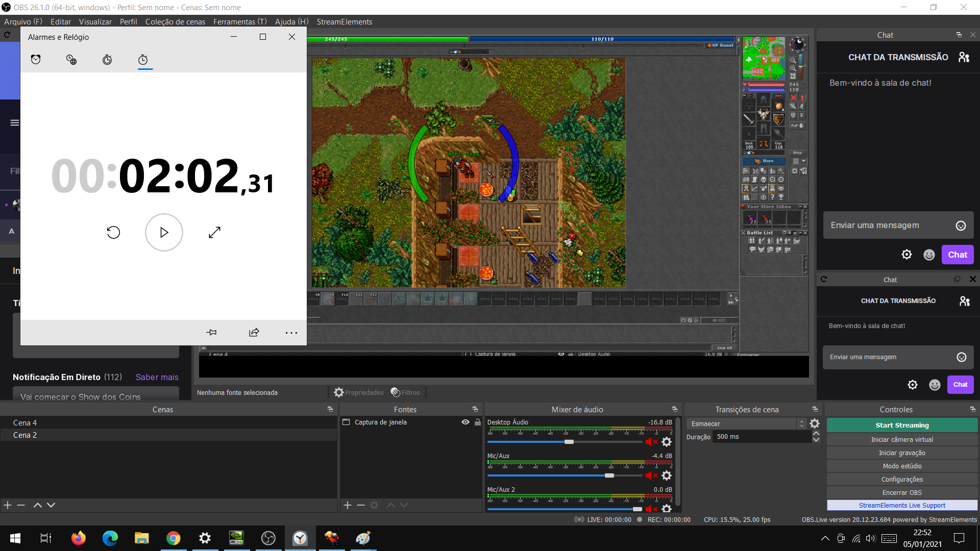Open the emoji picker in the upper message field

tap(961, 226)
